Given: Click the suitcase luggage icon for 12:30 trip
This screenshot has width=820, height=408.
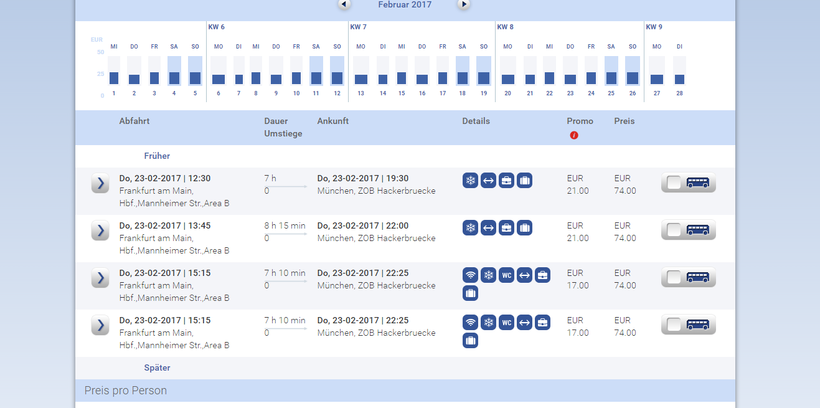Looking at the screenshot, I should point(524,181).
